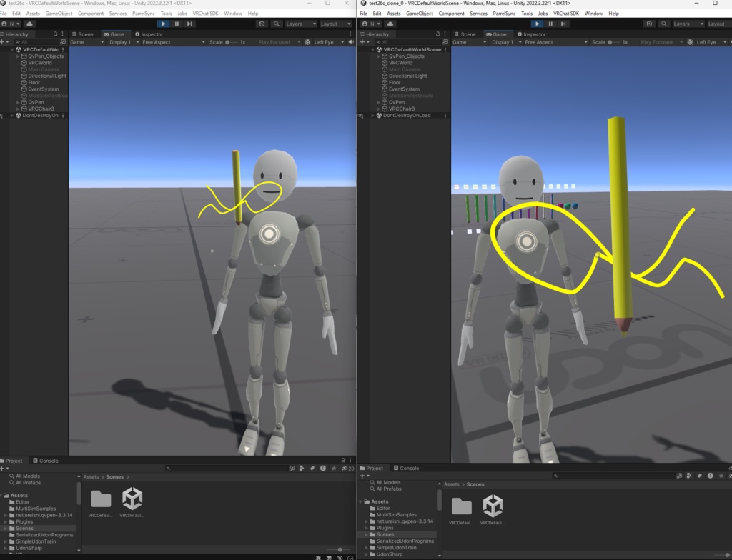Image resolution: width=732 pixels, height=560 pixels.
Task: Expand QvPen_Objects in left Hierarchy
Action: pos(18,56)
